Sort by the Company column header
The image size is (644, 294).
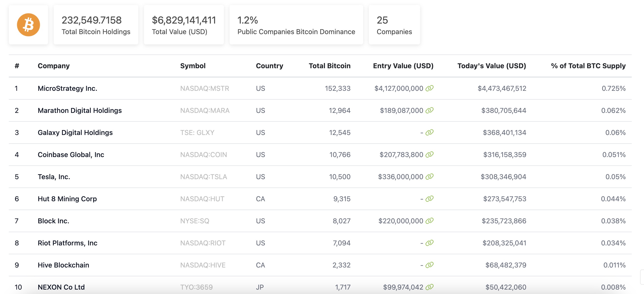54,66
